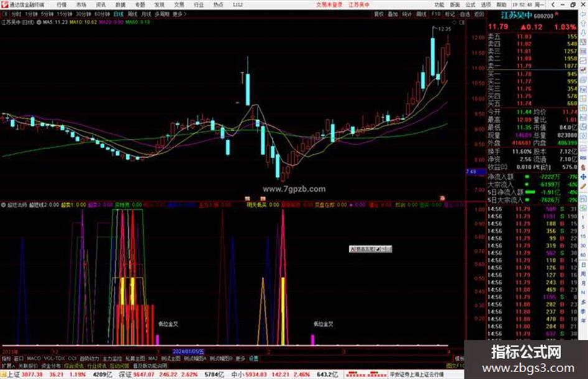The image size is (588, 379).
Task: Open the 资金分布 tab
Action: 50,365
